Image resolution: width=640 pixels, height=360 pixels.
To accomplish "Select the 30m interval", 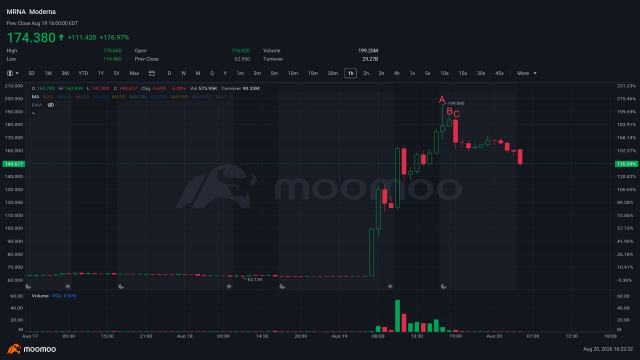I will tap(333, 73).
